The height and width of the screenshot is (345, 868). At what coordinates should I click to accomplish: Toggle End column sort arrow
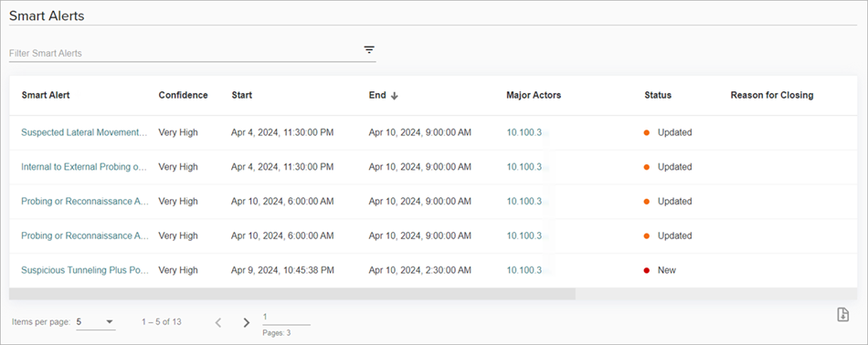click(394, 96)
